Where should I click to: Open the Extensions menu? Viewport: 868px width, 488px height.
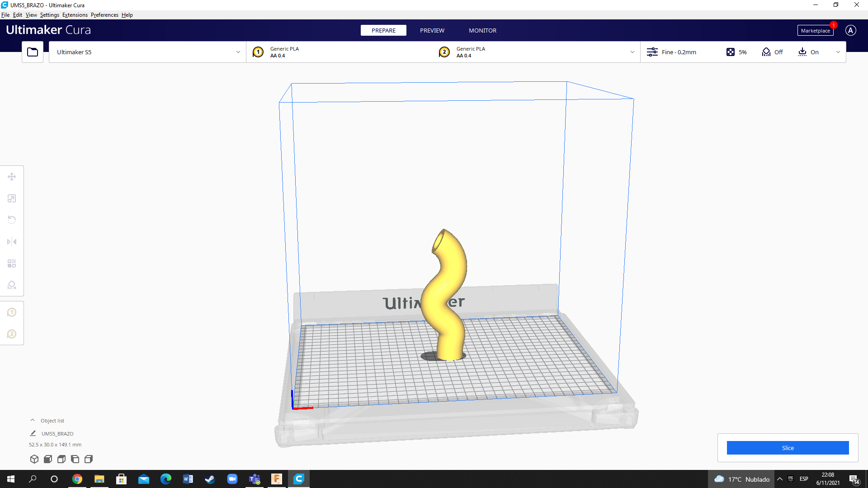[75, 15]
